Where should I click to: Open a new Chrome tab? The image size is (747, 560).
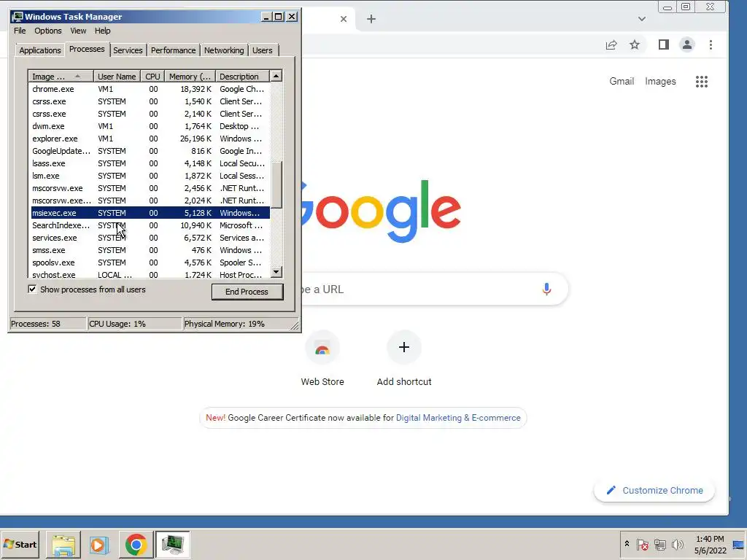[371, 19]
